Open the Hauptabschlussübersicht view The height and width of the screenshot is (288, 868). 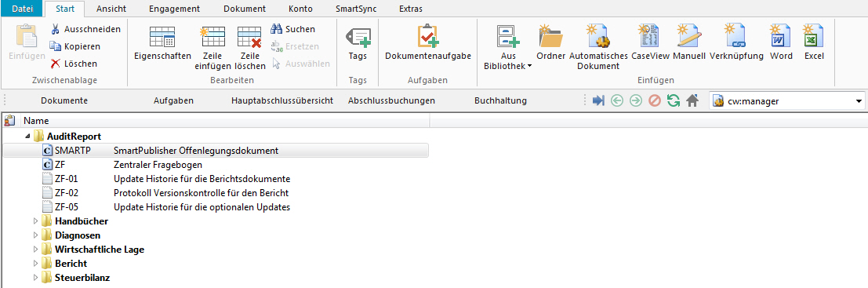coord(281,100)
